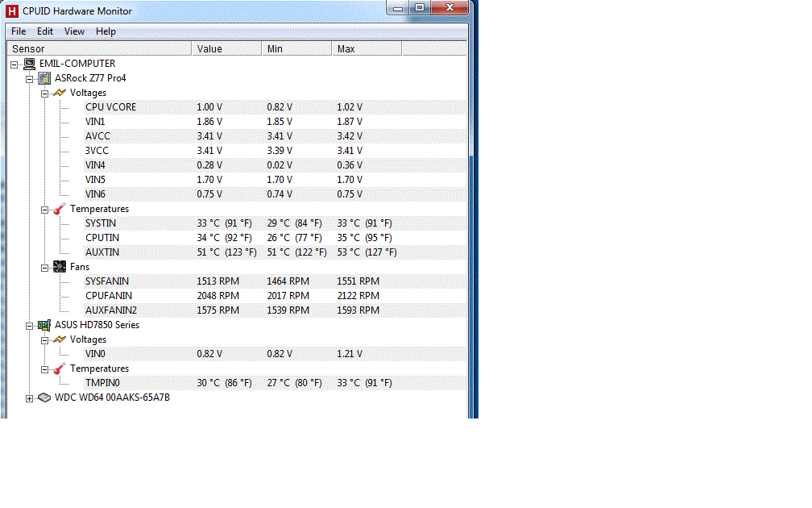
Task: Collapse the ASRock Temperatures section
Action: 44,210
